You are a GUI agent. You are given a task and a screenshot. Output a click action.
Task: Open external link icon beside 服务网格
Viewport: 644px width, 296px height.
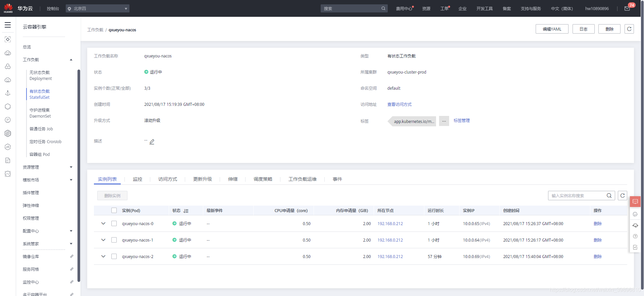coord(72,269)
